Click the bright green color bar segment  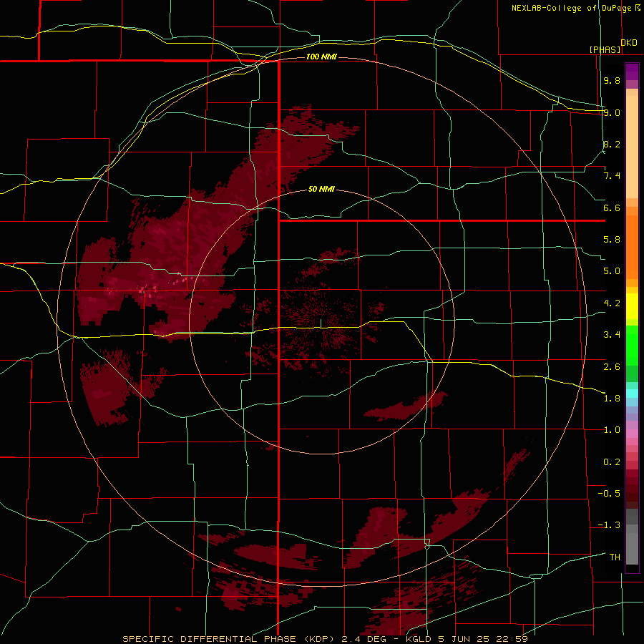click(x=632, y=346)
